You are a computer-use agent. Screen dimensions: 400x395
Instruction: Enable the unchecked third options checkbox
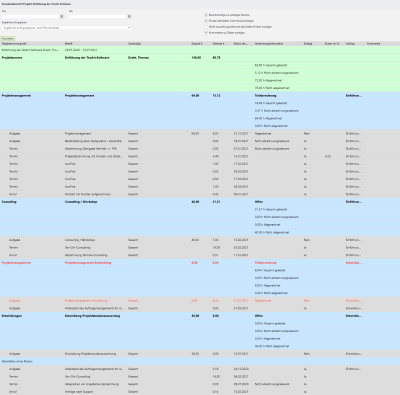[206, 27]
